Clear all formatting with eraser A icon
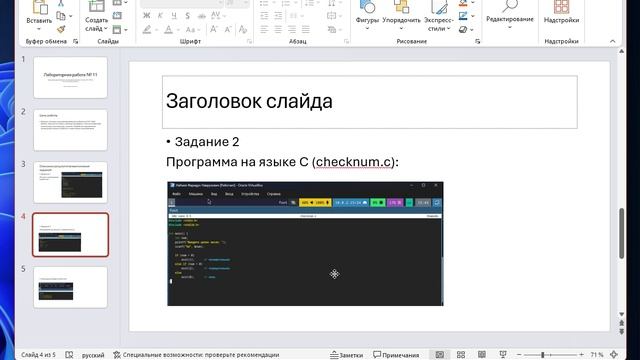This screenshot has height=360, width=640. coord(243,29)
